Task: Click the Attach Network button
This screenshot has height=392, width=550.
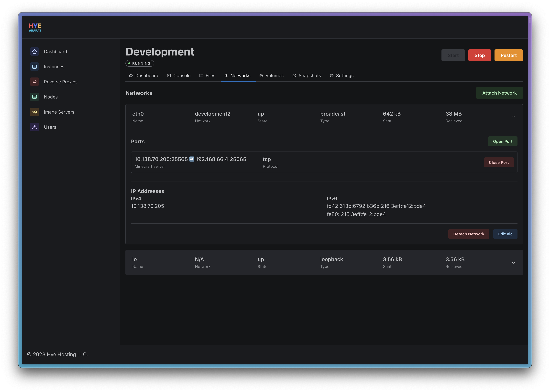Action: [x=499, y=93]
